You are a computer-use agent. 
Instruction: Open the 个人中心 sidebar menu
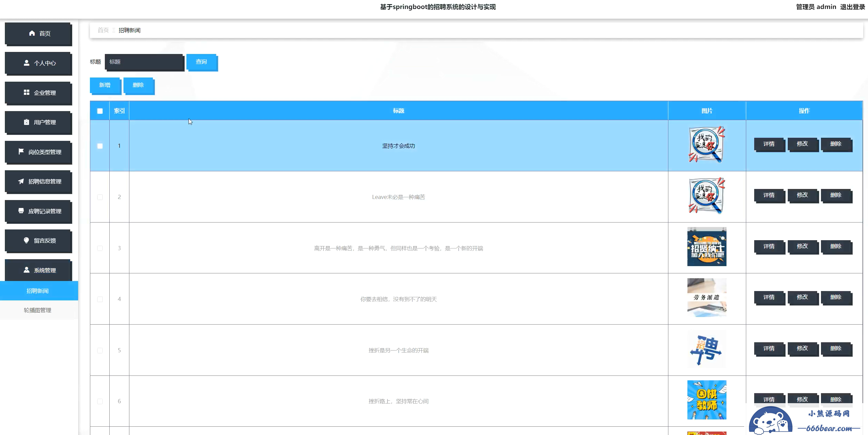pos(38,63)
